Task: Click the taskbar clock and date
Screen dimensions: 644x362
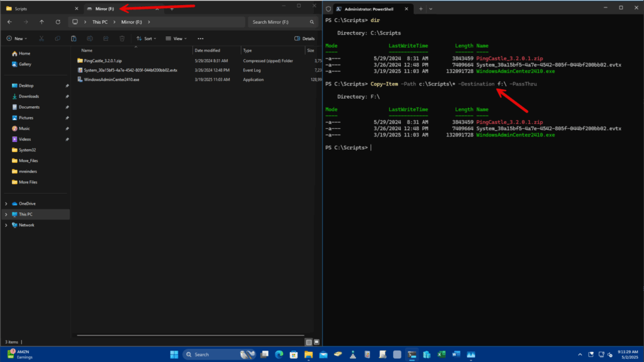Action: [x=628, y=354]
